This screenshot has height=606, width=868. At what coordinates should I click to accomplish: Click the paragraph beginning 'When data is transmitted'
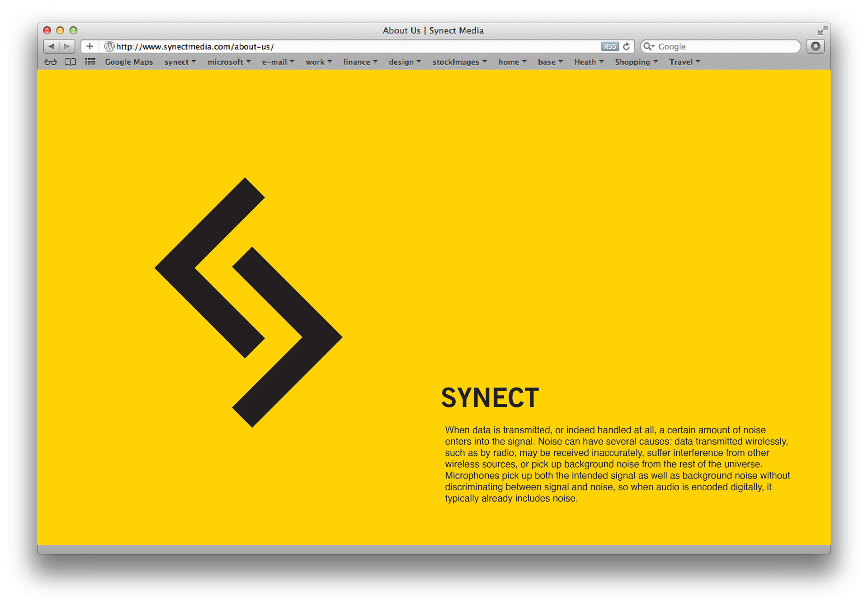point(617,464)
